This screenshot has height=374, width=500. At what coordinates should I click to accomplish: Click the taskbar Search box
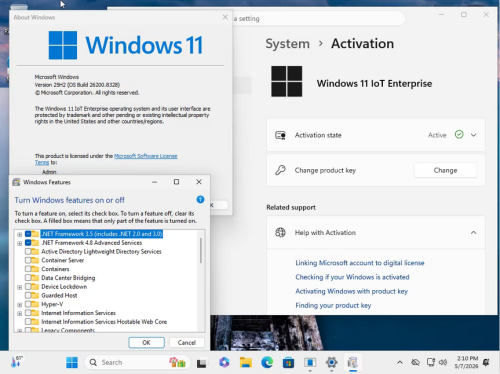point(137,362)
